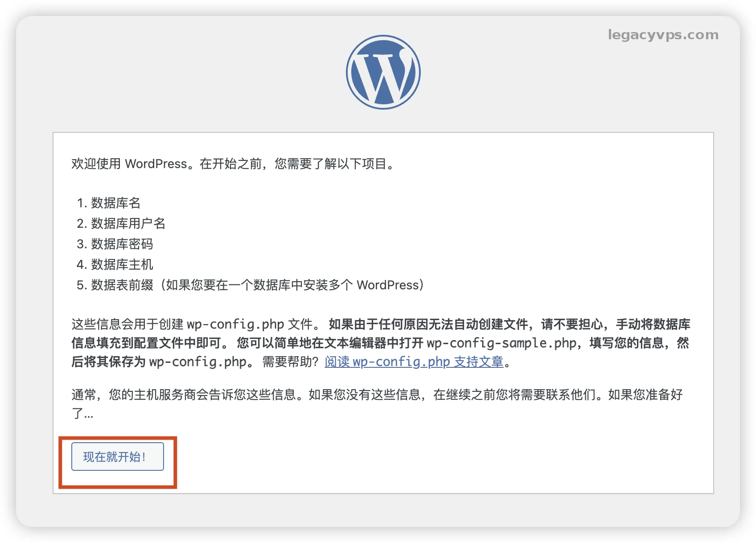Click the WordPress logo

(x=383, y=72)
